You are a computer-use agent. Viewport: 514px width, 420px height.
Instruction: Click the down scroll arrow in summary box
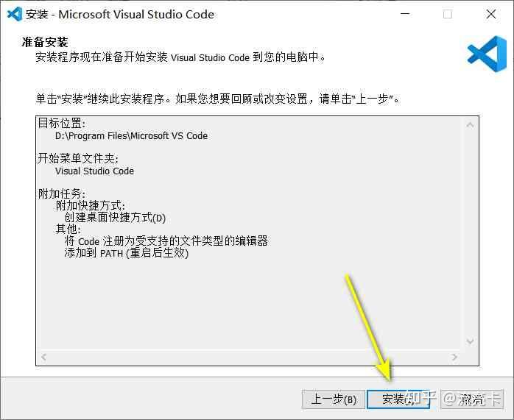(x=470, y=341)
